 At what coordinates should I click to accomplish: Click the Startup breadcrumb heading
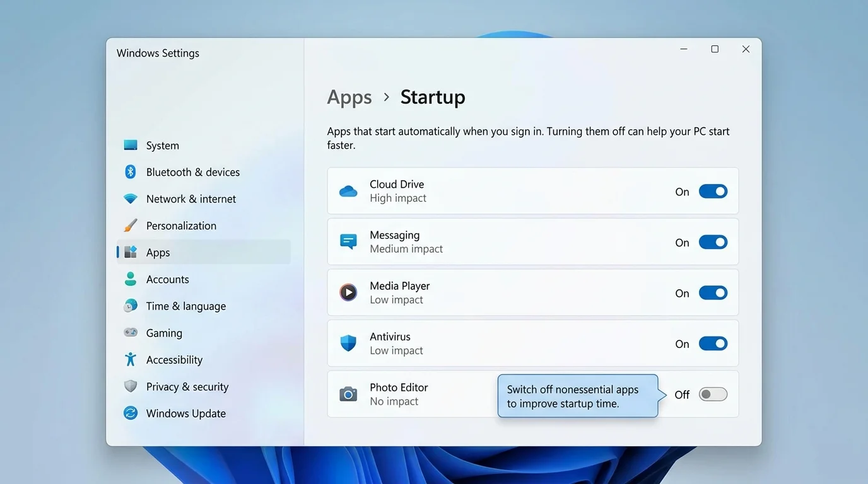[433, 97]
